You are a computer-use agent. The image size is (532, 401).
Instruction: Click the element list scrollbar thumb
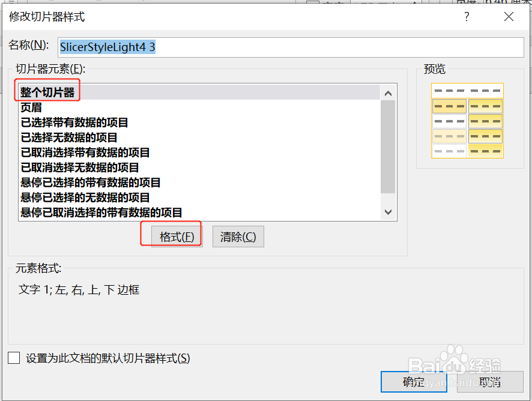pos(388,147)
